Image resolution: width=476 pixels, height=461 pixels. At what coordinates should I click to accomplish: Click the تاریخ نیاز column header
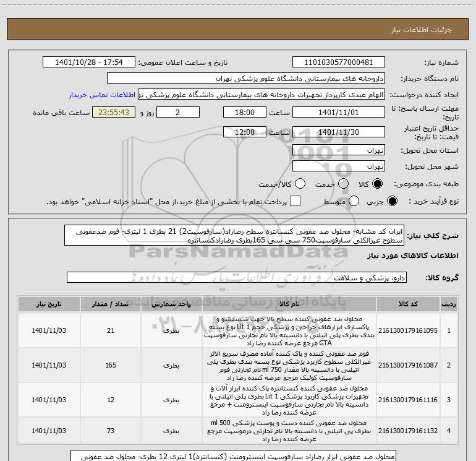pos(49,304)
